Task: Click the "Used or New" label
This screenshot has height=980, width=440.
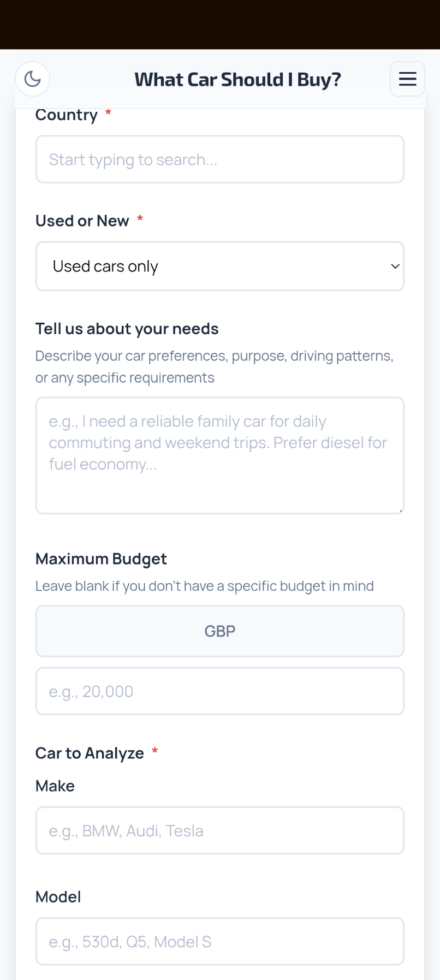Action: (x=82, y=221)
